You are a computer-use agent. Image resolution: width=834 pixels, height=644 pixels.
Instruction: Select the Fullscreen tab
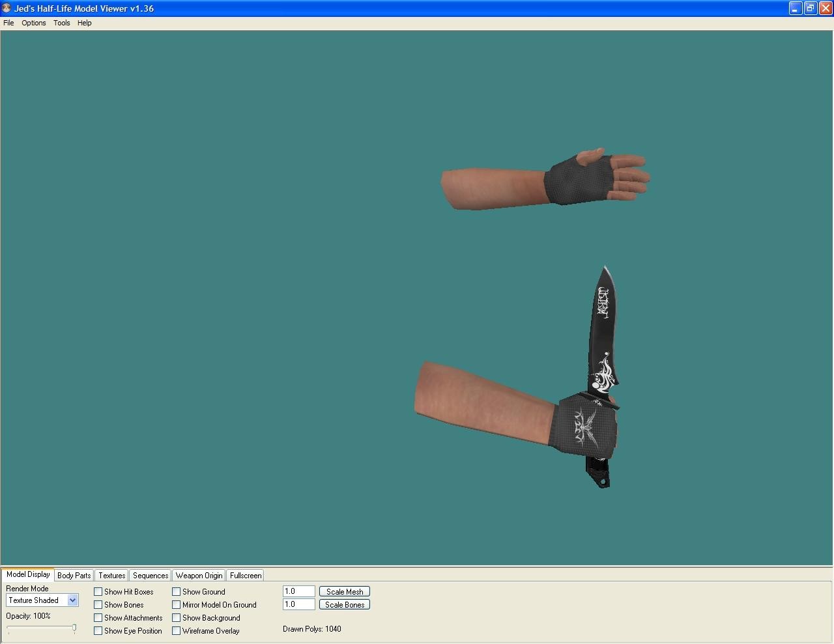(245, 575)
